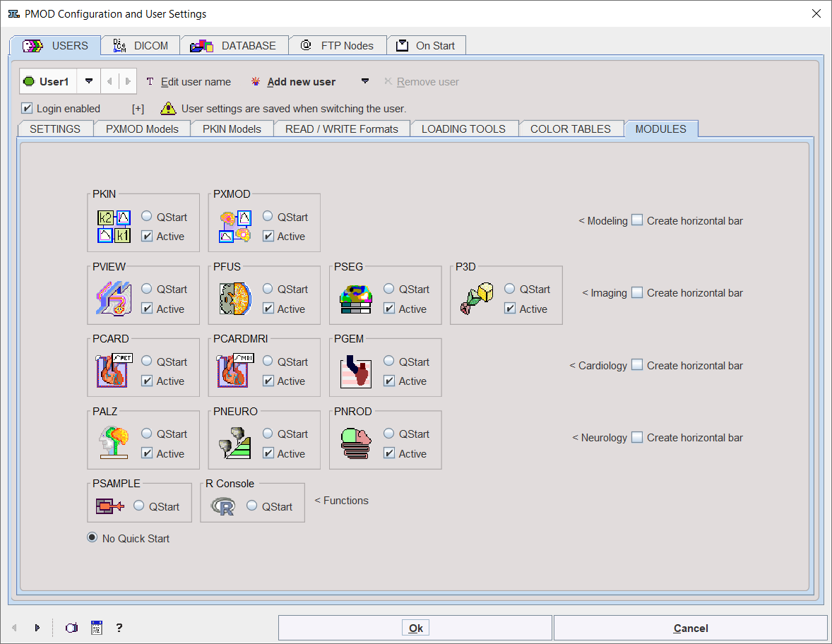Open the COLOR TABLES sub-tab
Viewport: 832px width, 644px height.
(571, 129)
